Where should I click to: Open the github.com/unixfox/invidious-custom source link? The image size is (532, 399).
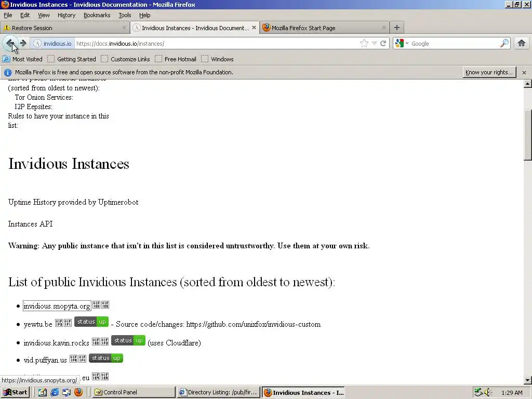tap(254, 324)
